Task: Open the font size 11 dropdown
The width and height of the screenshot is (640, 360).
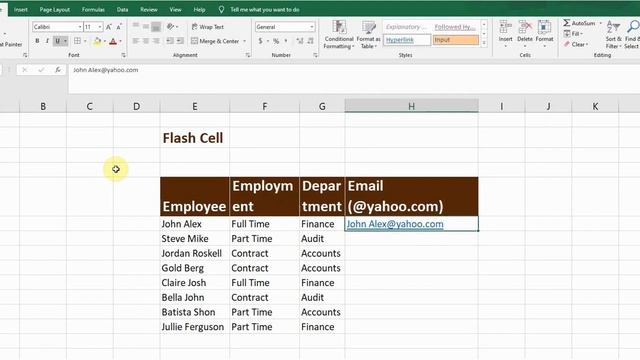Action: 100,27
